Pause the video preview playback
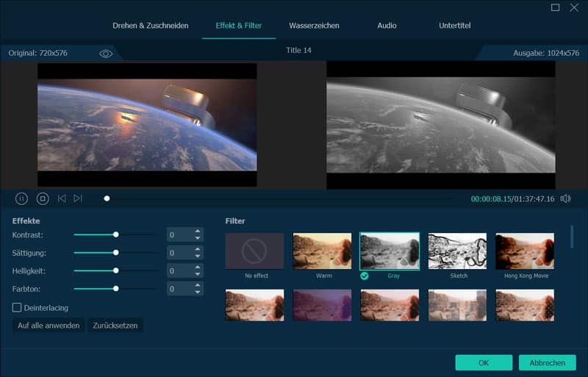Viewport: 588px width, 377px height. tap(21, 198)
